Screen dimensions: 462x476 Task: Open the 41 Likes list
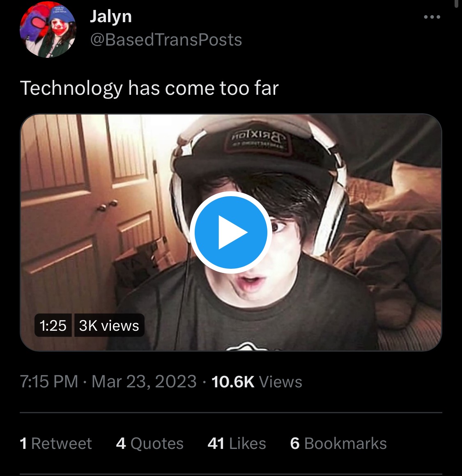pyautogui.click(x=237, y=443)
